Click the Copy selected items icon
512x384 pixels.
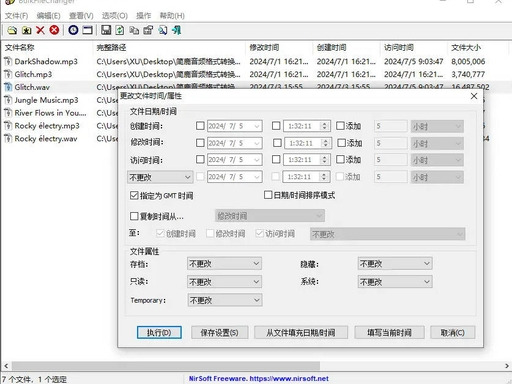(x=134, y=30)
